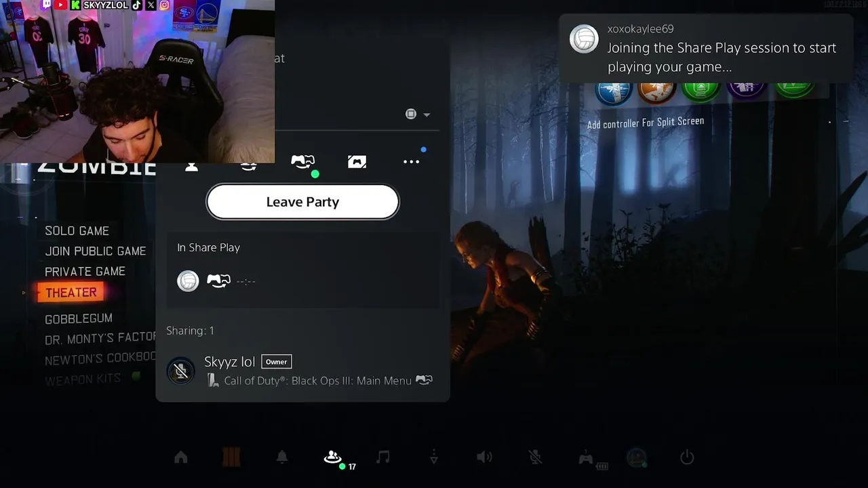This screenshot has width=868, height=488.
Task: Click Call of Duty: Black Ops III: Main Menu
Action: [318, 381]
